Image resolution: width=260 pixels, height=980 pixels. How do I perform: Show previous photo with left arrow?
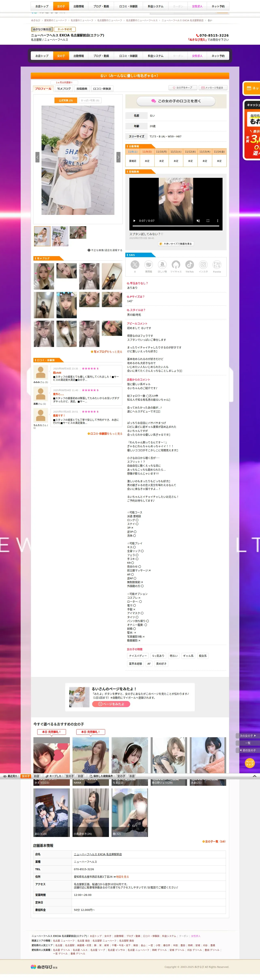coord(37,157)
